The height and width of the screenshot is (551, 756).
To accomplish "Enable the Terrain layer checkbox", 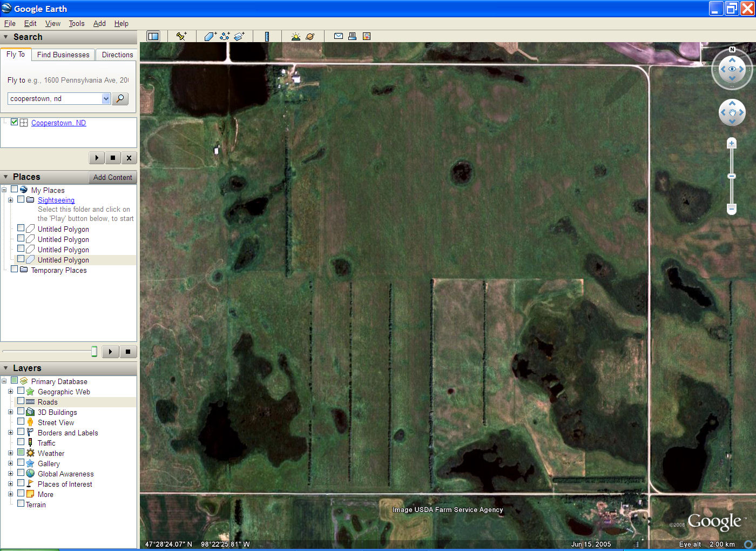I will pos(21,504).
